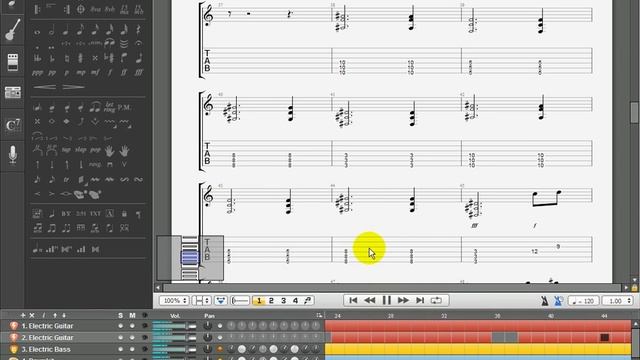Screen dimensions: 640x360
Task: Add a fermata symbol
Action: pos(138,43)
